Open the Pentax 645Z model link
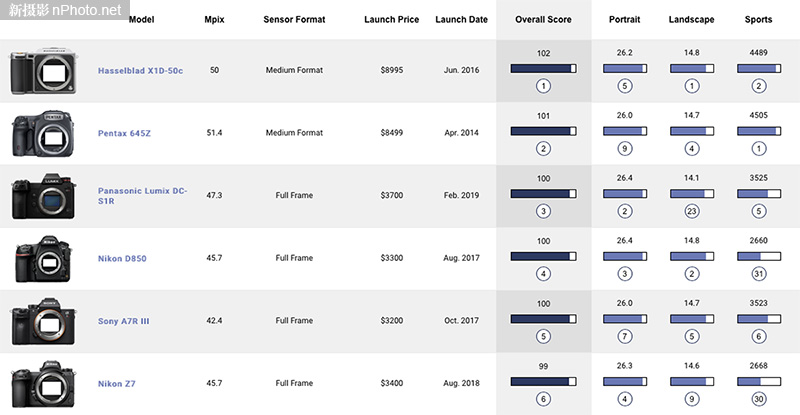800x415 pixels. tap(128, 133)
